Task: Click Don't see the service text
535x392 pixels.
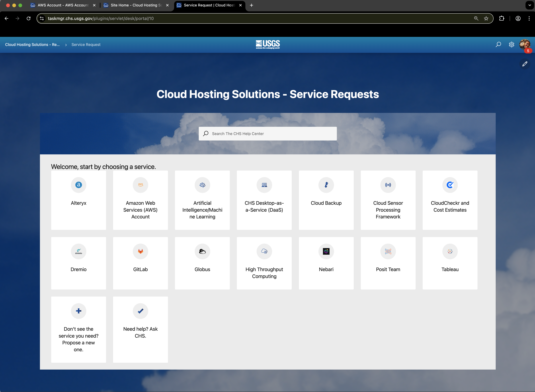Action: coord(78,339)
